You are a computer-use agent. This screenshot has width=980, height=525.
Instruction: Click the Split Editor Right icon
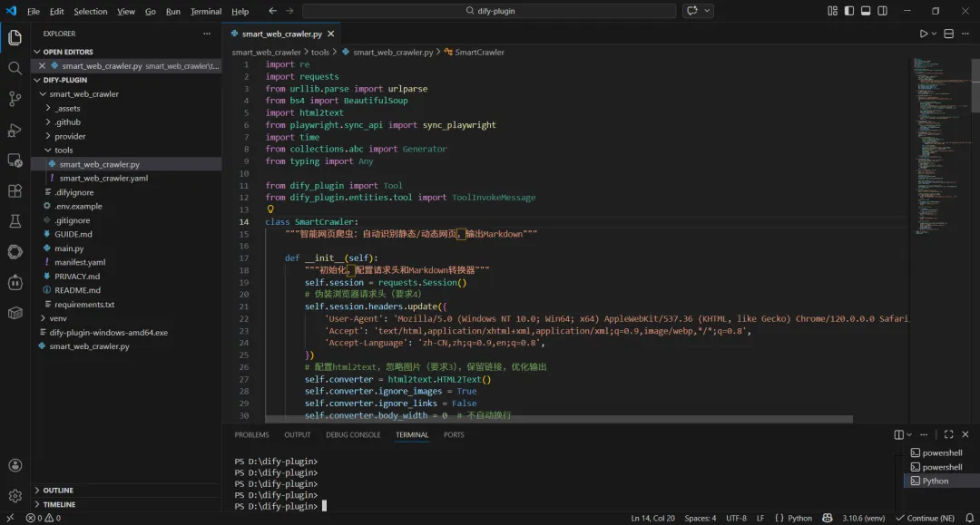tap(949, 34)
